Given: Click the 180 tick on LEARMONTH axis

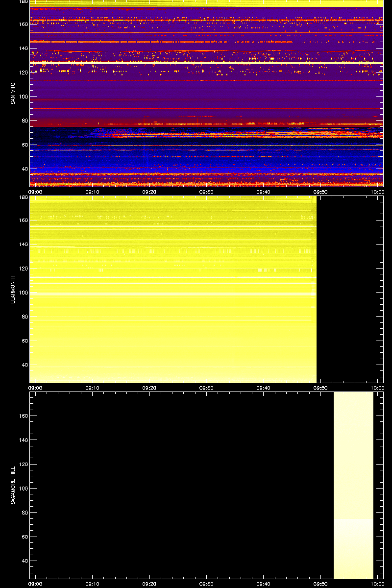Looking at the screenshot, I should 24,197.
